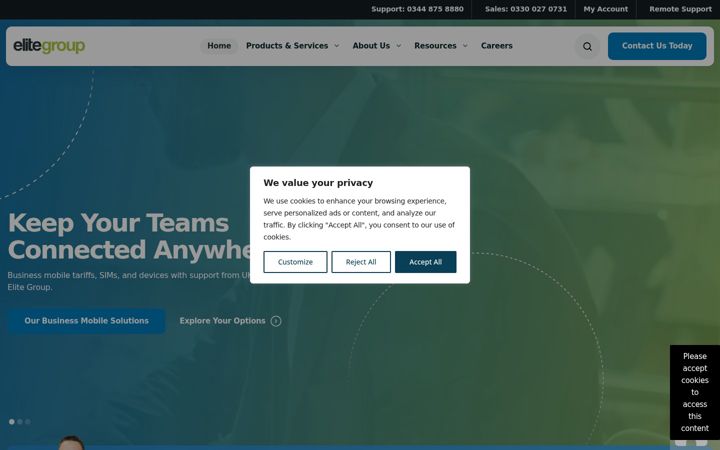Select the second carousel slide dot

pos(20,422)
